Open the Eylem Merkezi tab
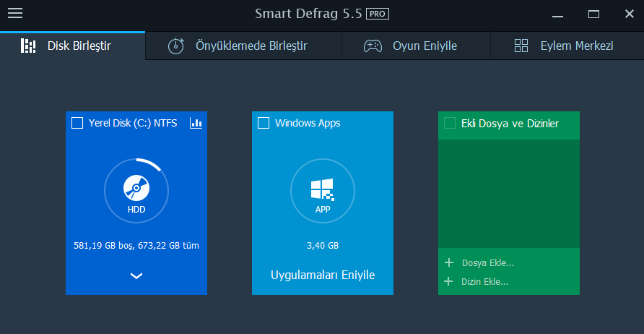The height and width of the screenshot is (334, 644). click(567, 46)
